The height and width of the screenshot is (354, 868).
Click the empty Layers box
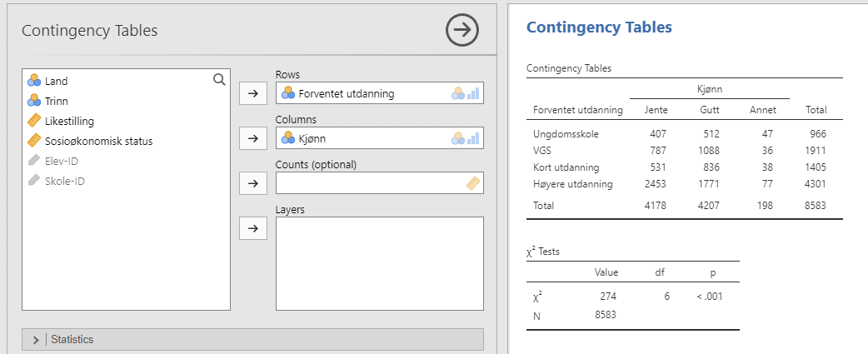379,262
